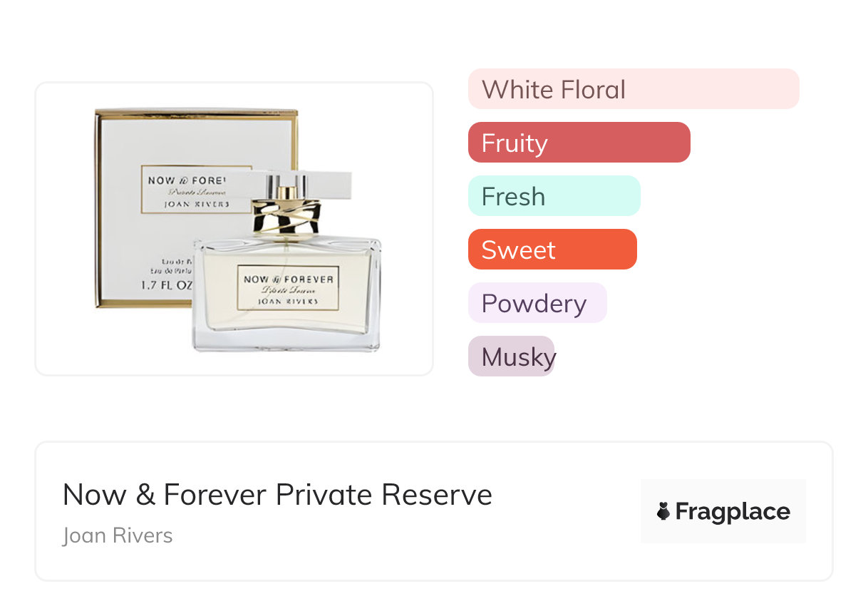Click the Fragplace perfume bottle logo icon

click(663, 511)
